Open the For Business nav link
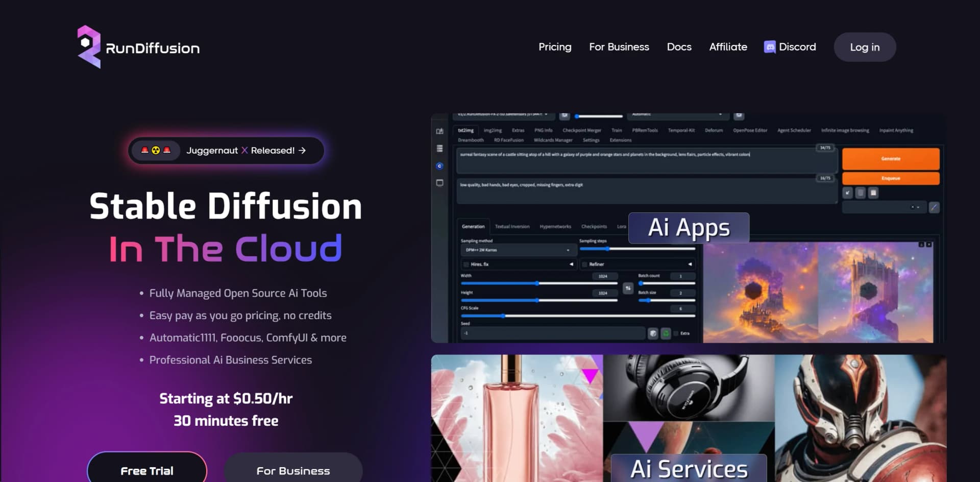This screenshot has width=980, height=482. (x=619, y=47)
